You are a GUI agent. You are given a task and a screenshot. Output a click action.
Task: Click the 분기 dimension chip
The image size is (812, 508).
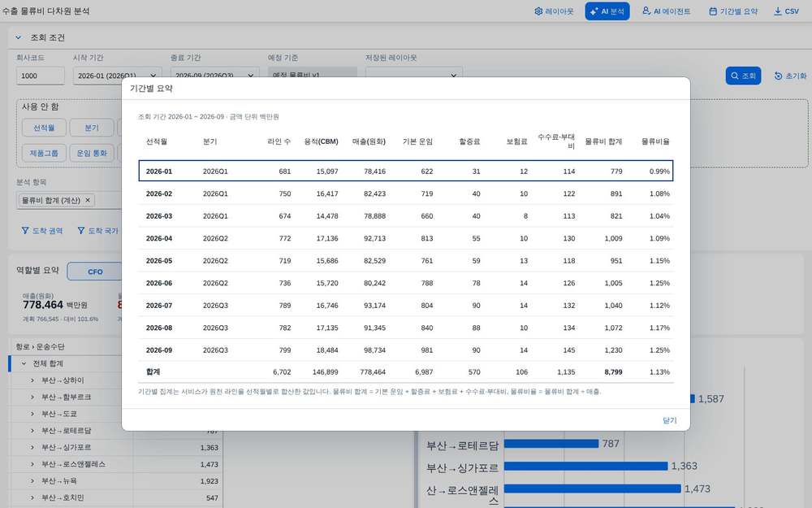tap(92, 128)
